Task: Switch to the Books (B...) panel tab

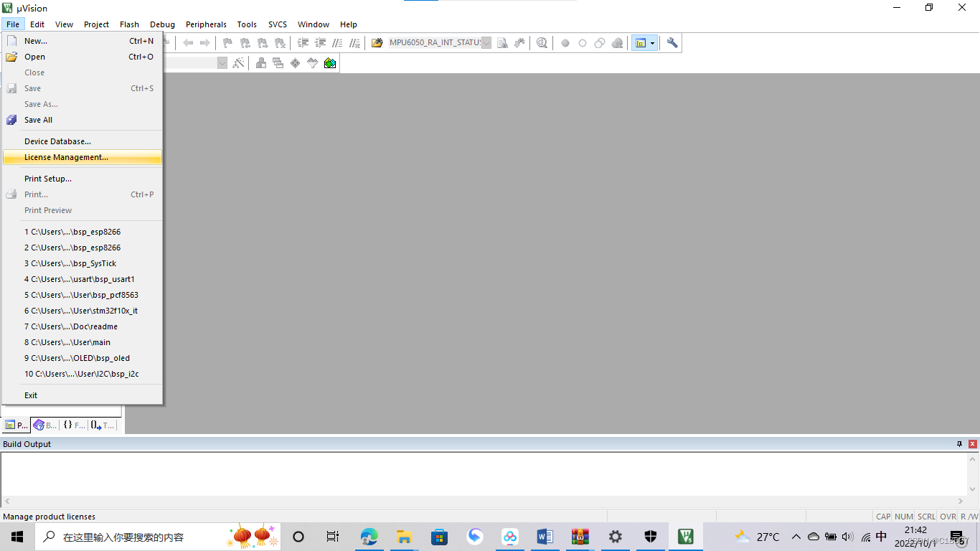Action: (x=45, y=425)
